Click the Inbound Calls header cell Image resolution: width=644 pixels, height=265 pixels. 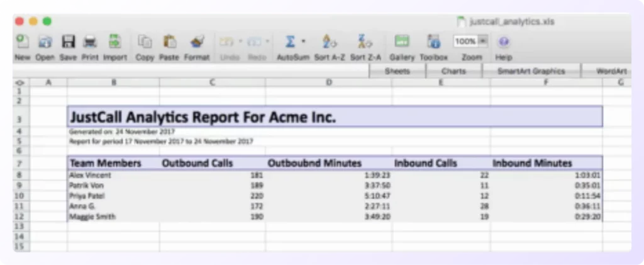click(x=441, y=163)
